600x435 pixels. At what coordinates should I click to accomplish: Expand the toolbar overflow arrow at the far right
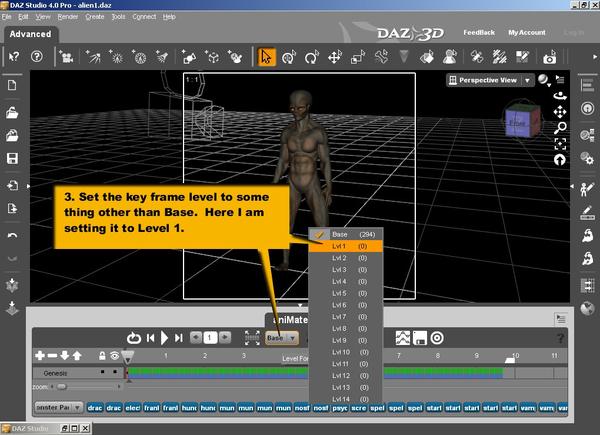click(595, 57)
